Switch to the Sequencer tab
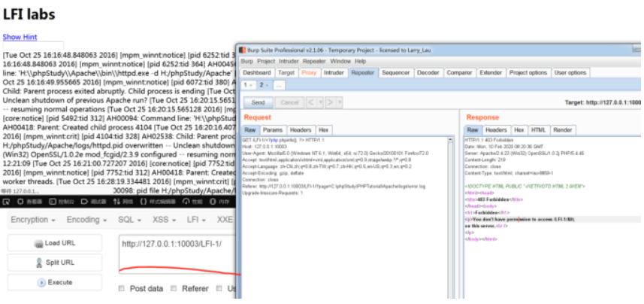Viewport: 644px width, 304px height. click(395, 73)
